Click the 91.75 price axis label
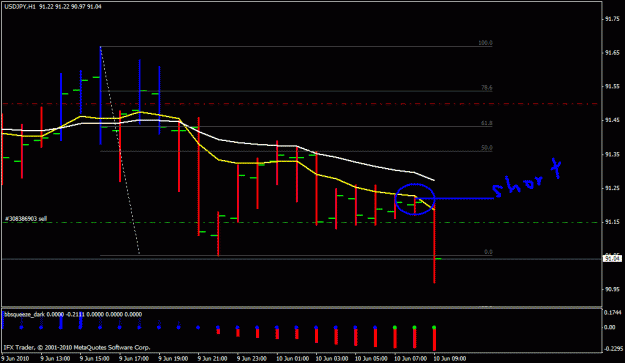This screenshot has height=363, width=625. click(x=612, y=19)
